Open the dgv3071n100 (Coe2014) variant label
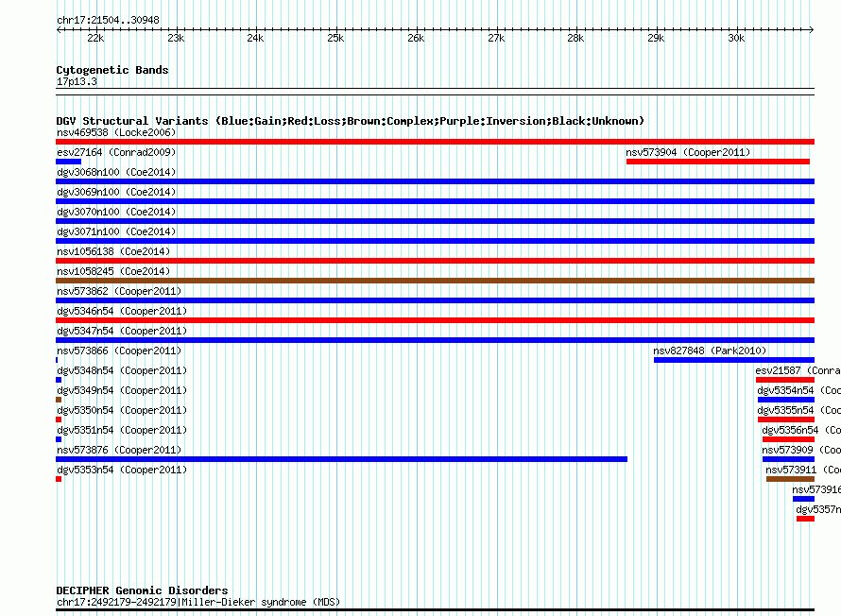Image resolution: width=841 pixels, height=616 pixels. [116, 231]
